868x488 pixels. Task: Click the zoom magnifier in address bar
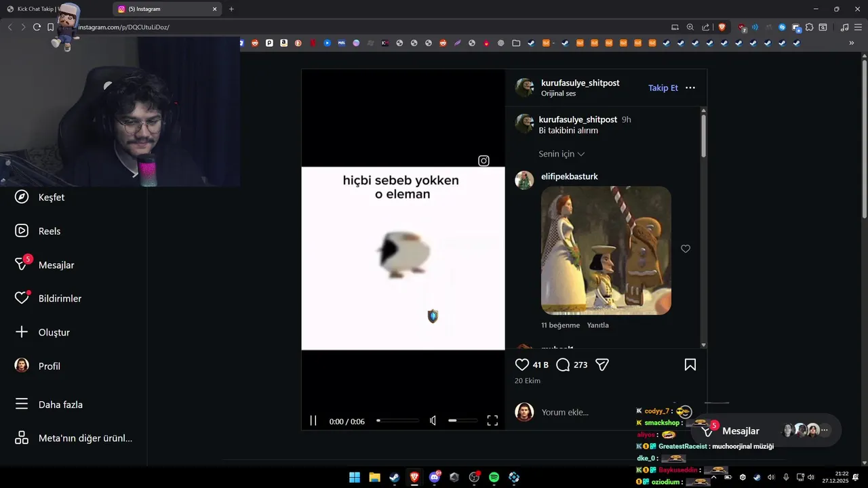(690, 27)
